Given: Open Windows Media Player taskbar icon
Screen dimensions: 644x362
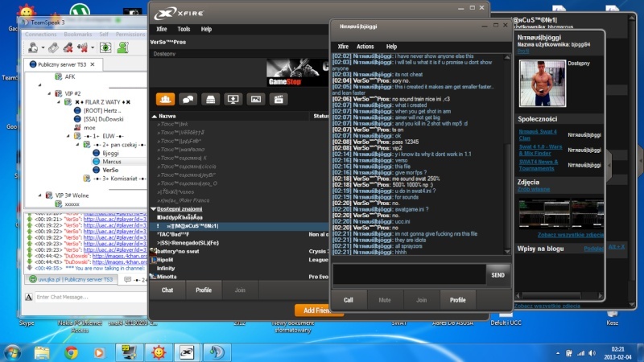Looking at the screenshot, I should pos(99,352).
